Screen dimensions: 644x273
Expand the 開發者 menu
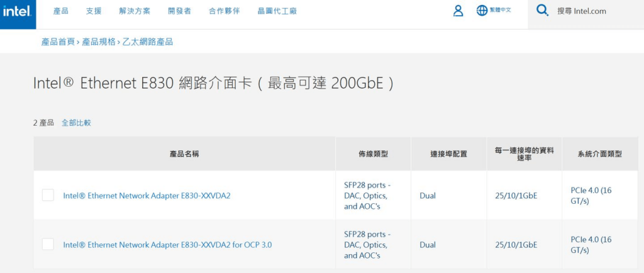coord(179,11)
